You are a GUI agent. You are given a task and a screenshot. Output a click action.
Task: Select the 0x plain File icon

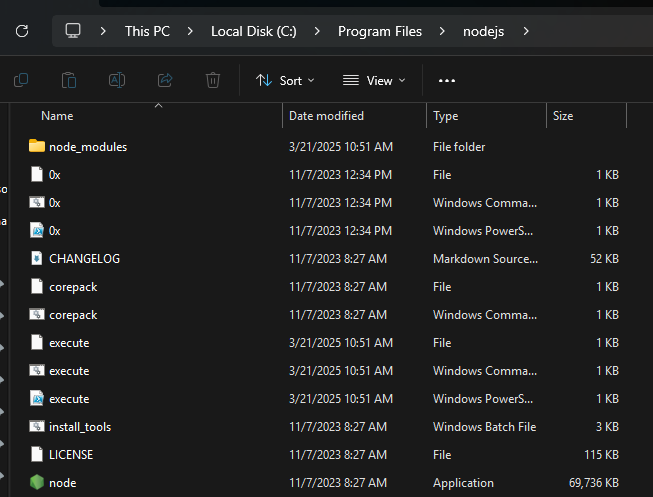(37, 174)
